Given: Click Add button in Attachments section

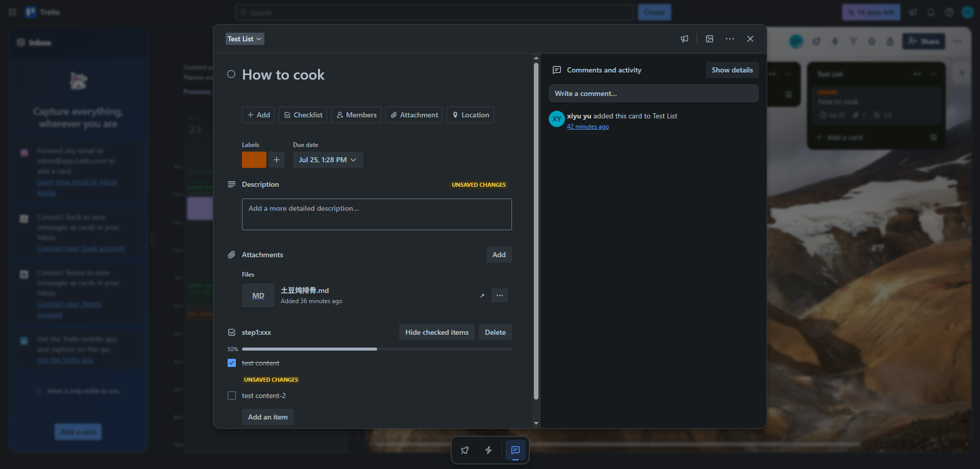Looking at the screenshot, I should 499,255.
